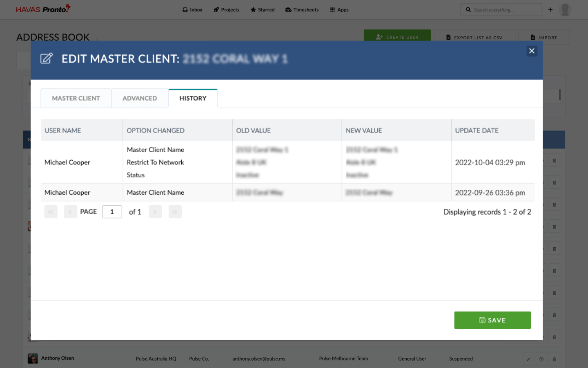
Task: Click the Anthony Olsen name
Action: coord(58,358)
